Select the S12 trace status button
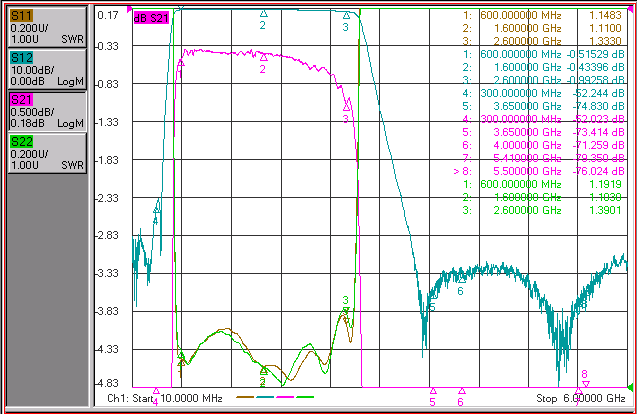 click(47, 69)
